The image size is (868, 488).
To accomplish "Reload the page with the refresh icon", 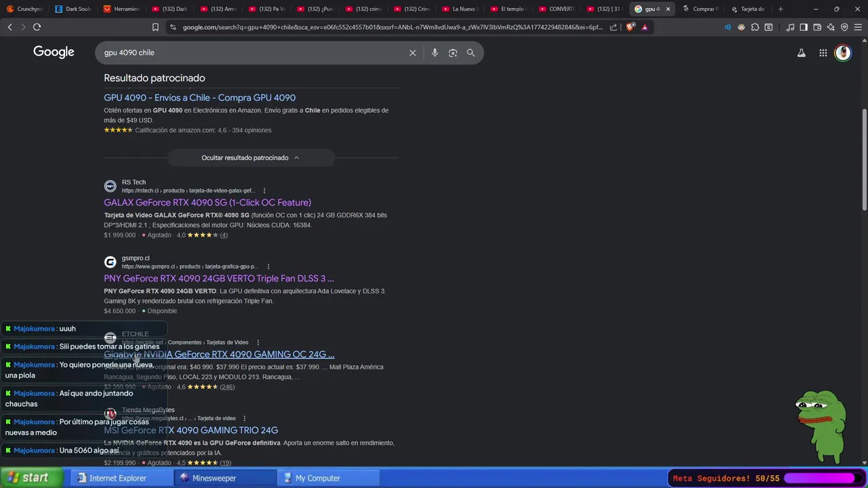I will coord(37,27).
